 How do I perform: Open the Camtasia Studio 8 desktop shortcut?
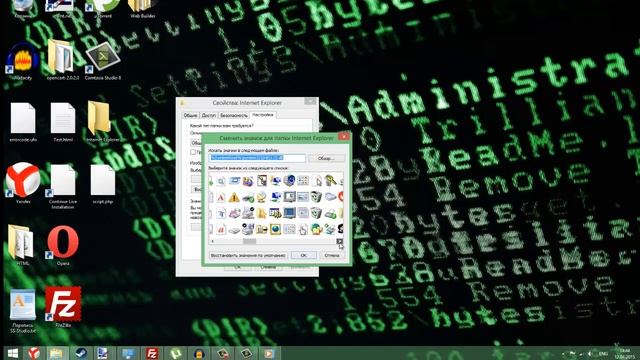(x=102, y=60)
